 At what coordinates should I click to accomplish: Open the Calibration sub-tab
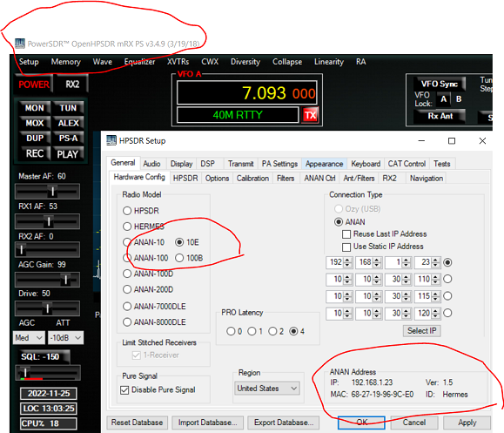click(252, 179)
